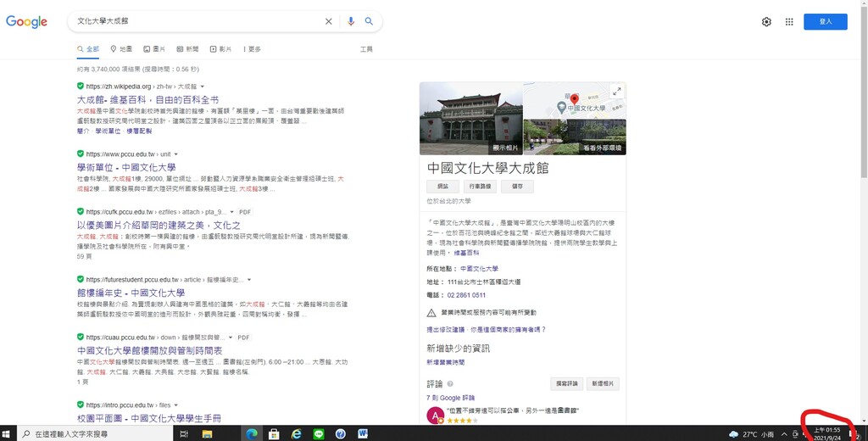Open result 大成館- 維基百科,自由的百科全书
The height and width of the screenshot is (441, 868).
point(147,100)
